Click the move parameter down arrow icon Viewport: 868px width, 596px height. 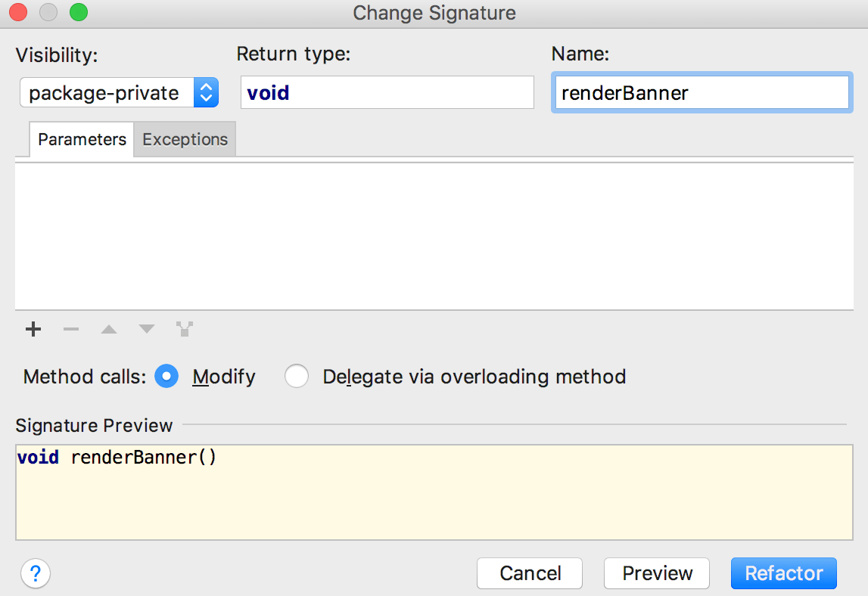[146, 329]
